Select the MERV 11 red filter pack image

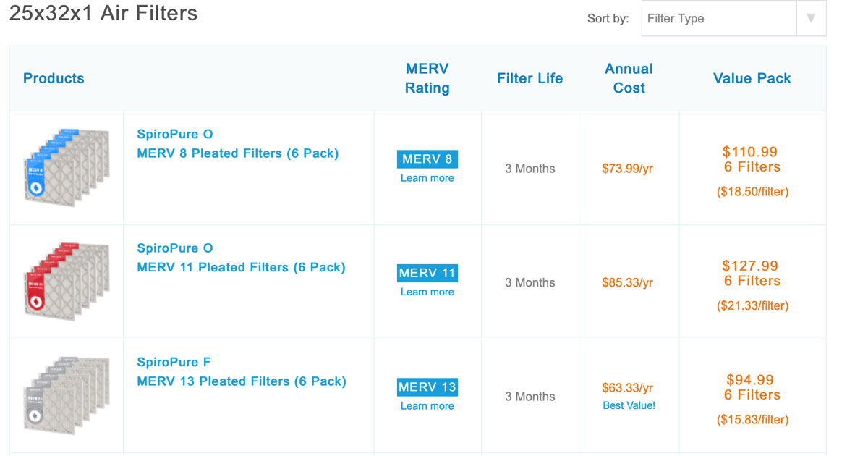[x=65, y=281]
